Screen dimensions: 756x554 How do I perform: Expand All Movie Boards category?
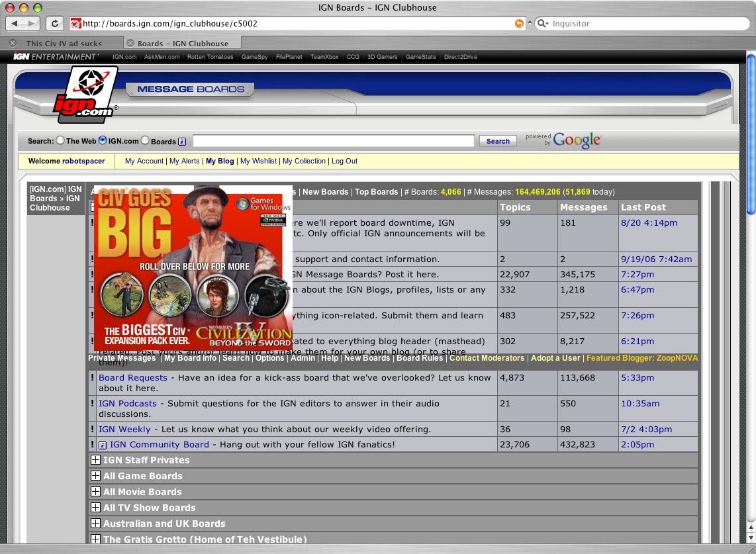[95, 491]
